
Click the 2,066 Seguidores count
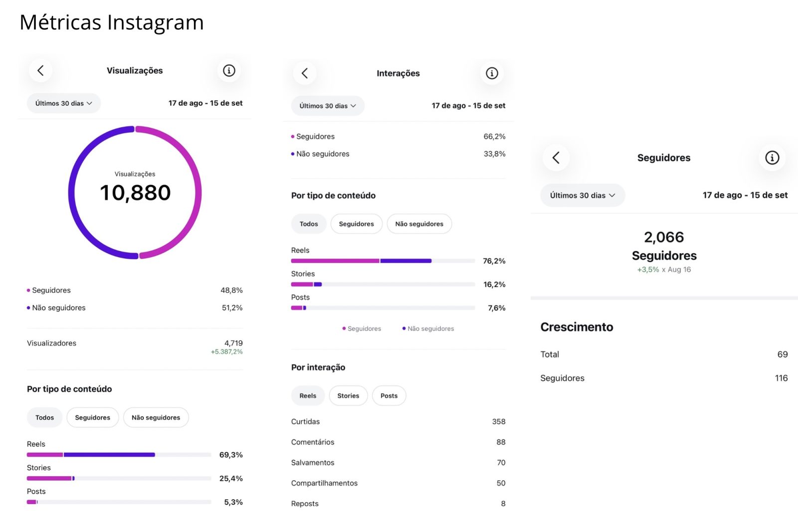664,245
